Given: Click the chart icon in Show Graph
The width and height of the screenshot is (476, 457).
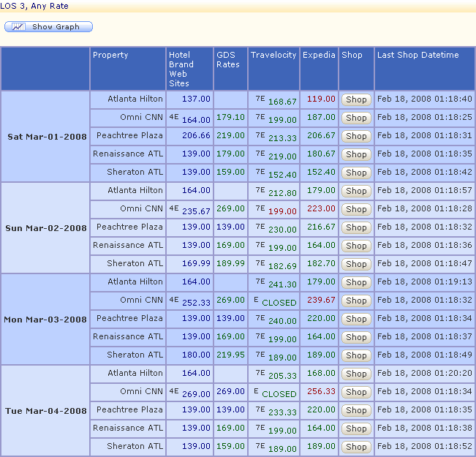Looking at the screenshot, I should 18,27.
